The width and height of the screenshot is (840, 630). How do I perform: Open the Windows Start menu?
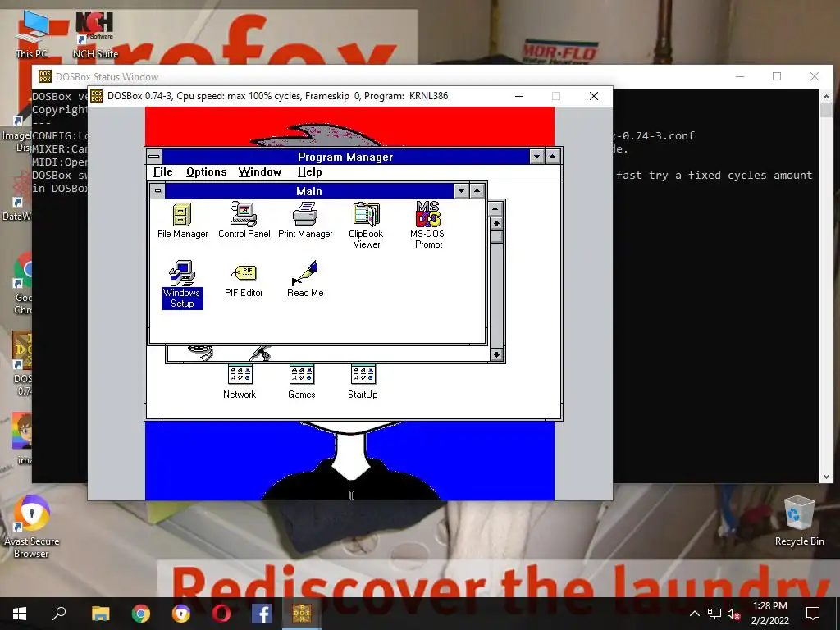coord(20,614)
